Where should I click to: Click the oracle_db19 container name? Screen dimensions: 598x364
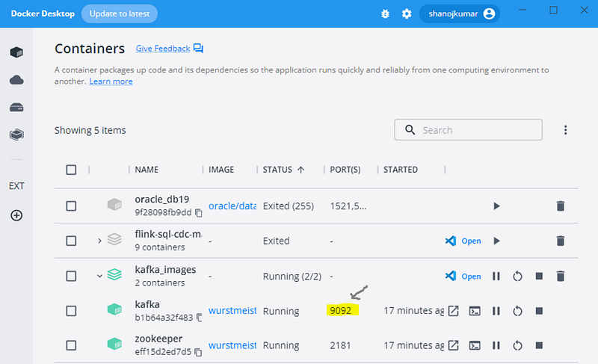pyautogui.click(x=161, y=200)
